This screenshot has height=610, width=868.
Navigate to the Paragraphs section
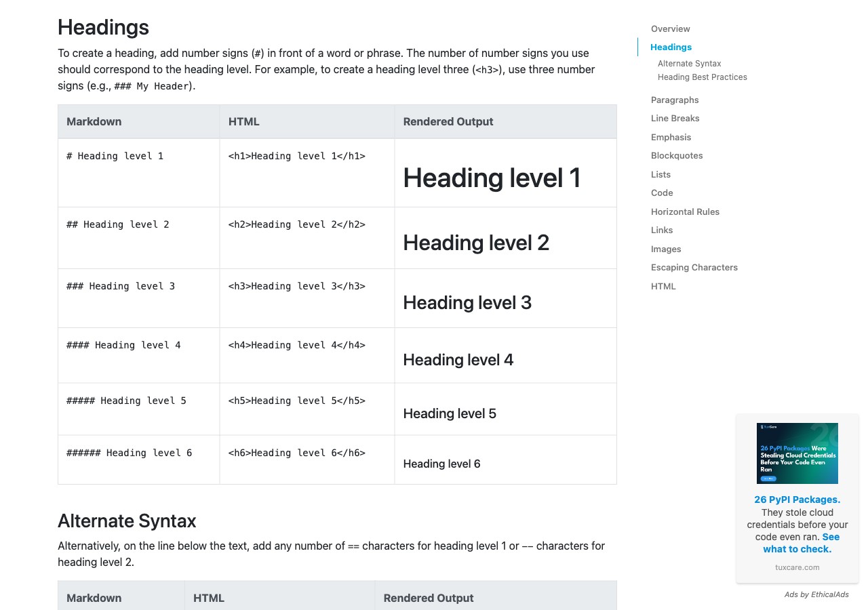[x=675, y=100]
